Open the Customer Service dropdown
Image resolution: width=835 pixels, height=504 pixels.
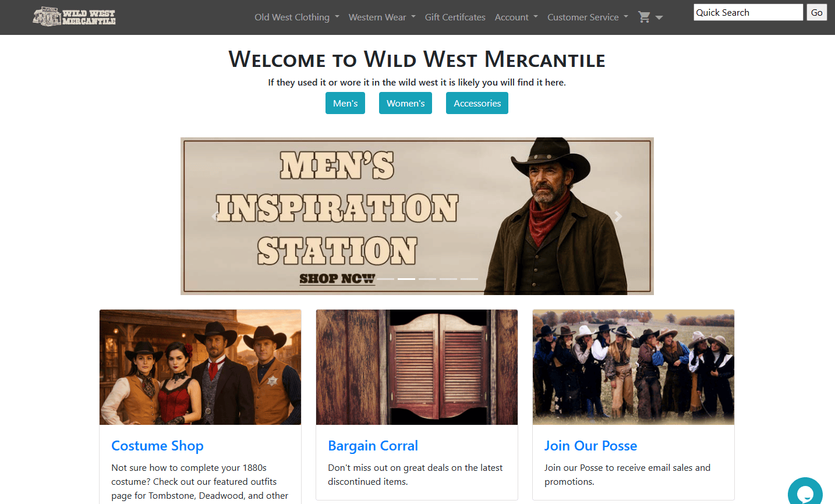coord(587,17)
